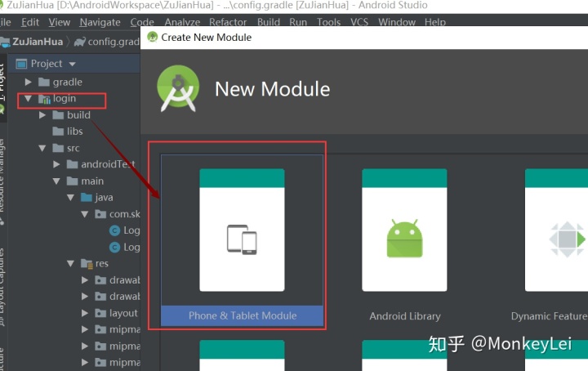Viewport: 588px width, 371px height.
Task: Collapse the res folder arrow
Action: tap(70, 264)
